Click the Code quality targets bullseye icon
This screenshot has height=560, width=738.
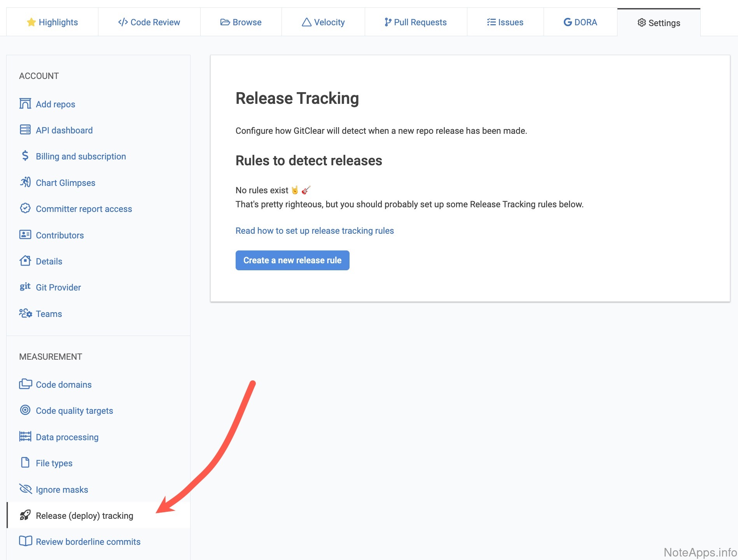pyautogui.click(x=25, y=410)
